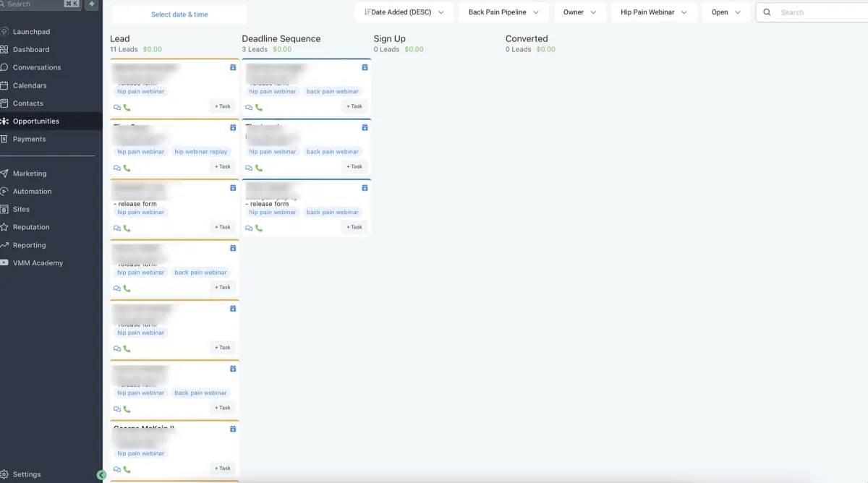Click phone icon on George McKain II card
Viewport: 868px width, 483px height.
(x=127, y=469)
